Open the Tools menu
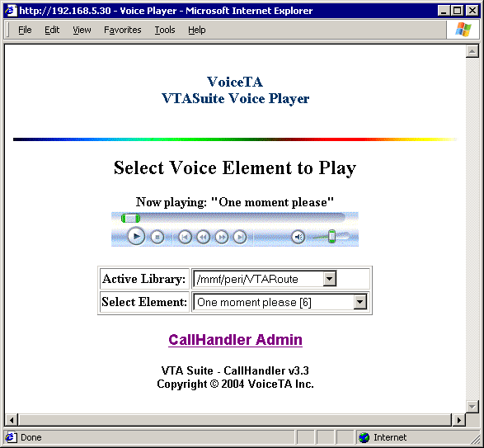The width and height of the screenshot is (484, 448). coord(165,30)
